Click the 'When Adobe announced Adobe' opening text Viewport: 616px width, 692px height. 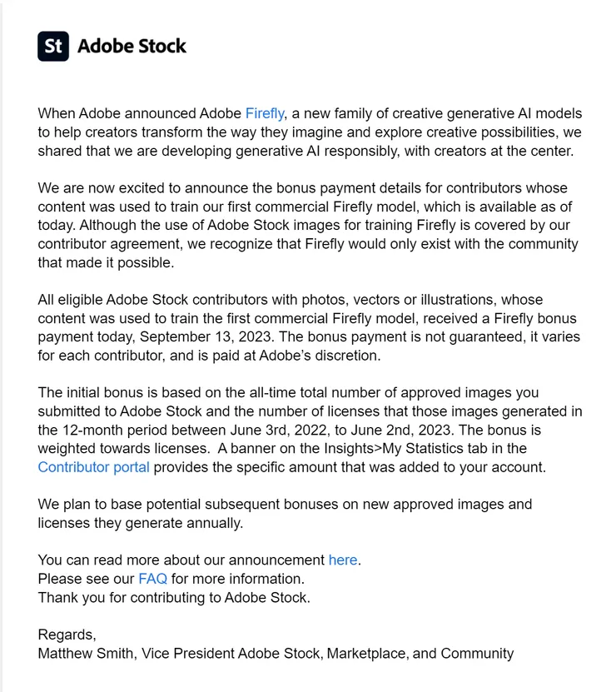140,113
